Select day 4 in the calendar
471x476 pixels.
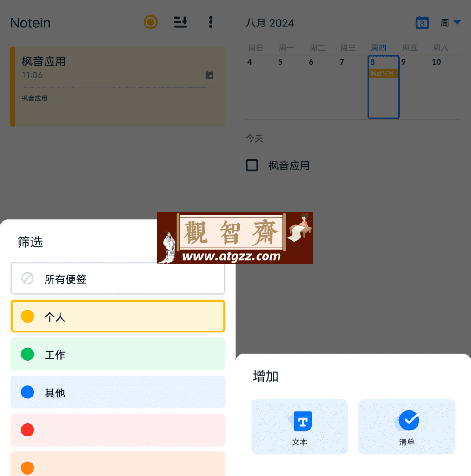click(x=249, y=62)
